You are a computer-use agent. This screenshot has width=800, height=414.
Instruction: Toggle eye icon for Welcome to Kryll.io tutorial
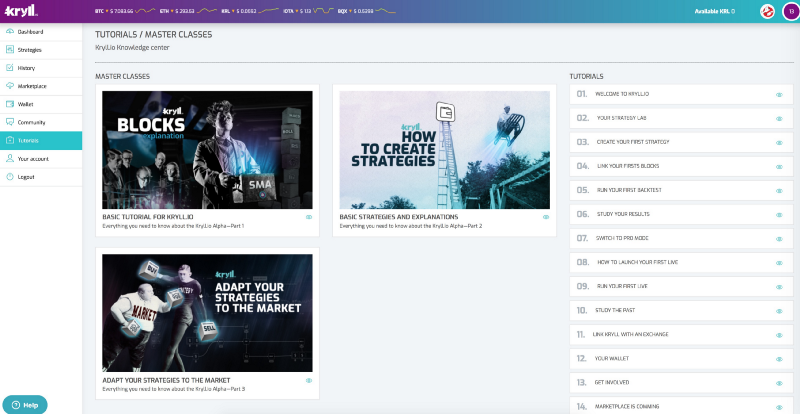[x=779, y=94]
